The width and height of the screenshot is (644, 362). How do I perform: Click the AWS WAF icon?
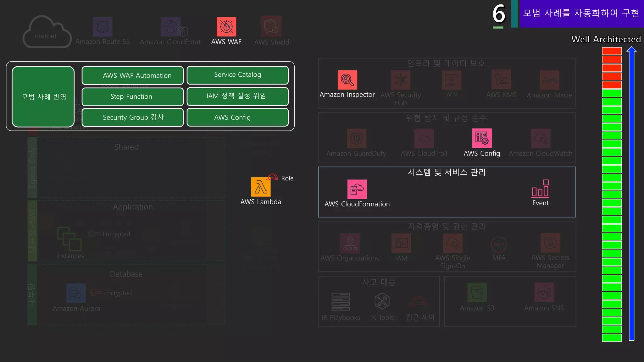[x=226, y=27]
